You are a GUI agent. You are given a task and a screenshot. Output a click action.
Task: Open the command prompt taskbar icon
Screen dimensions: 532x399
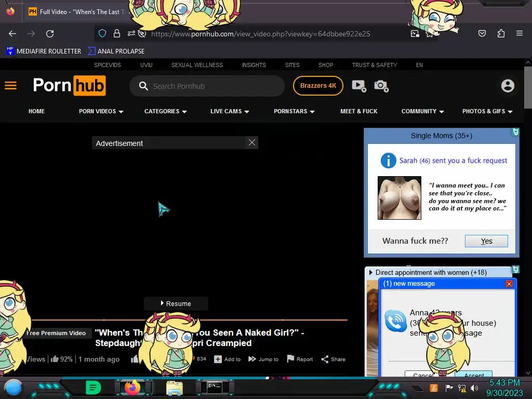[x=215, y=388]
